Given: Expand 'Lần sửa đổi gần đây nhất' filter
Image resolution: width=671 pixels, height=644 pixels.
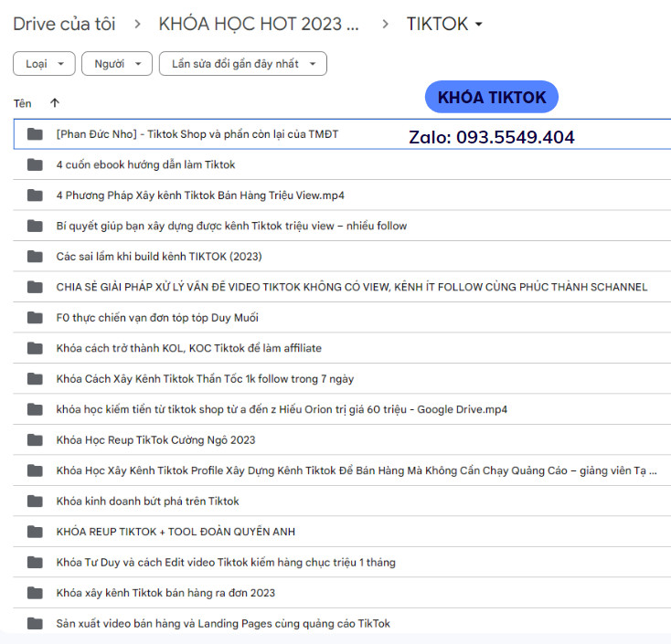Looking at the screenshot, I should [242, 64].
